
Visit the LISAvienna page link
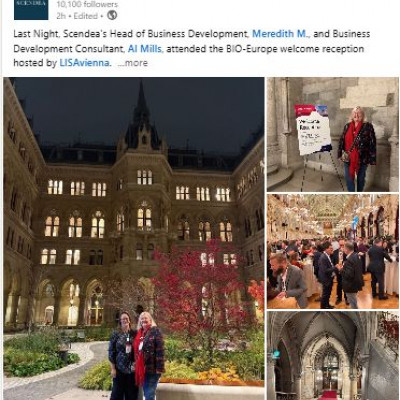[85, 63]
